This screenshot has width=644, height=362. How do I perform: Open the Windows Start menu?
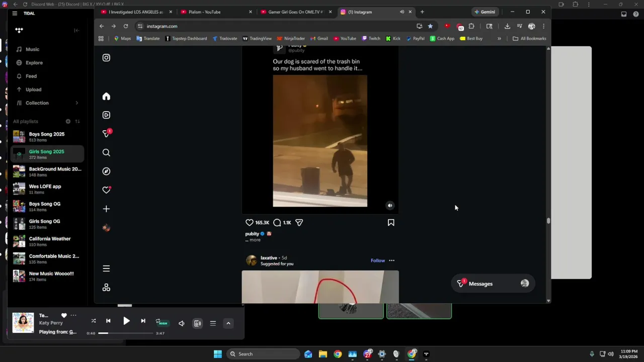(x=217, y=354)
